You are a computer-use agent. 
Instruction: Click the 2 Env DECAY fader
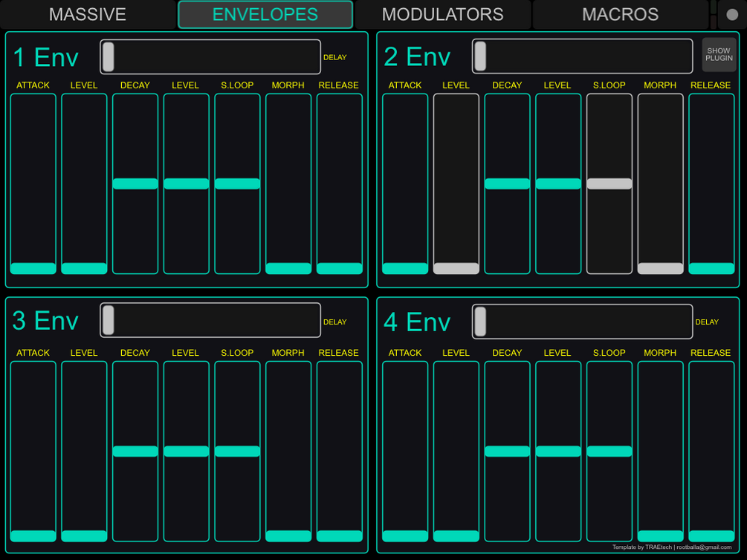[x=508, y=183]
